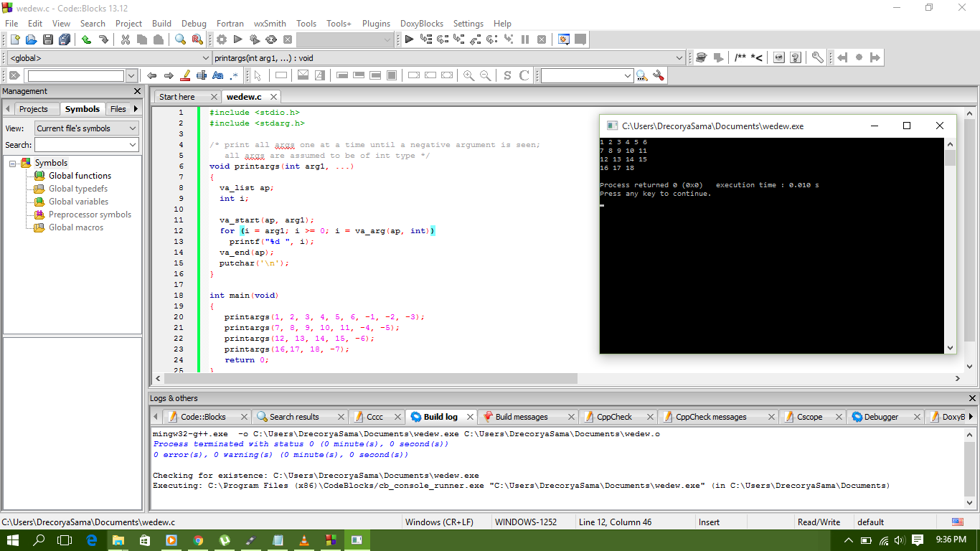This screenshot has height=551, width=980.
Task: Open DoxyBlocks preferences wrench icon
Action: (817, 57)
